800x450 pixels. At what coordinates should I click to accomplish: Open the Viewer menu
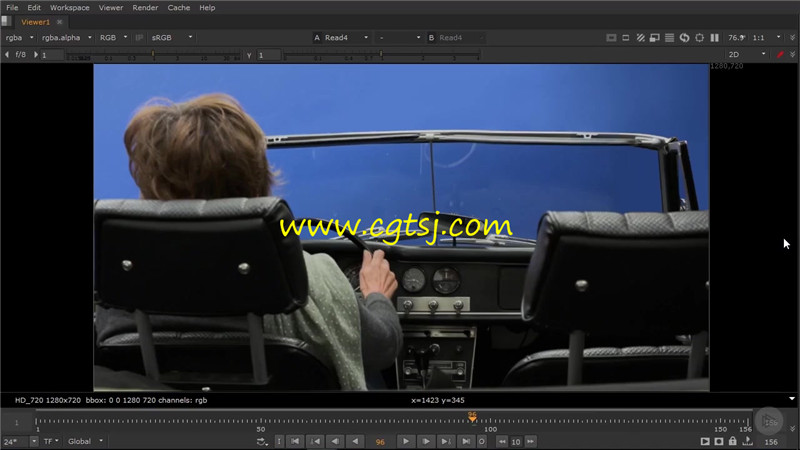pos(111,8)
